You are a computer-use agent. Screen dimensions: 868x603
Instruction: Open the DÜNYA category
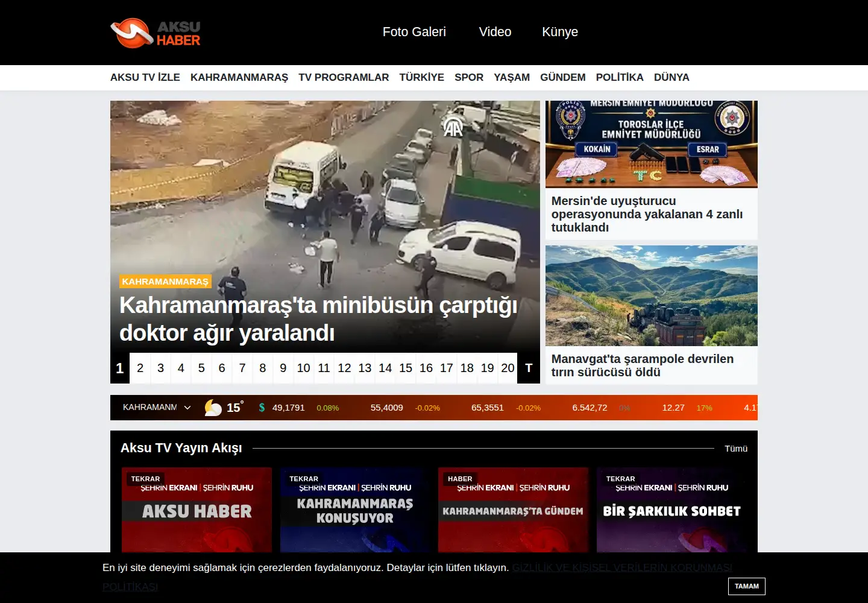point(671,77)
